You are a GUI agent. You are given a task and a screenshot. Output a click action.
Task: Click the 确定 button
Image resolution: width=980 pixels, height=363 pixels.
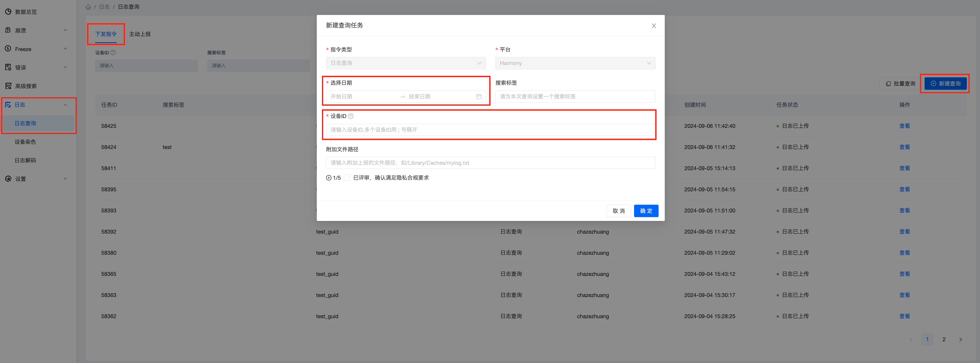(x=646, y=211)
